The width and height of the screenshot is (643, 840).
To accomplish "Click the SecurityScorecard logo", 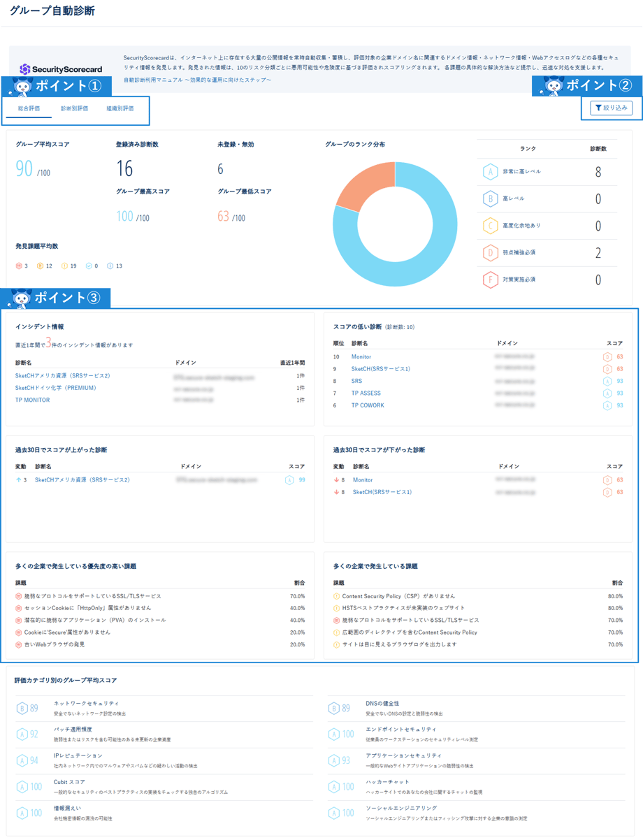I will click(x=61, y=68).
